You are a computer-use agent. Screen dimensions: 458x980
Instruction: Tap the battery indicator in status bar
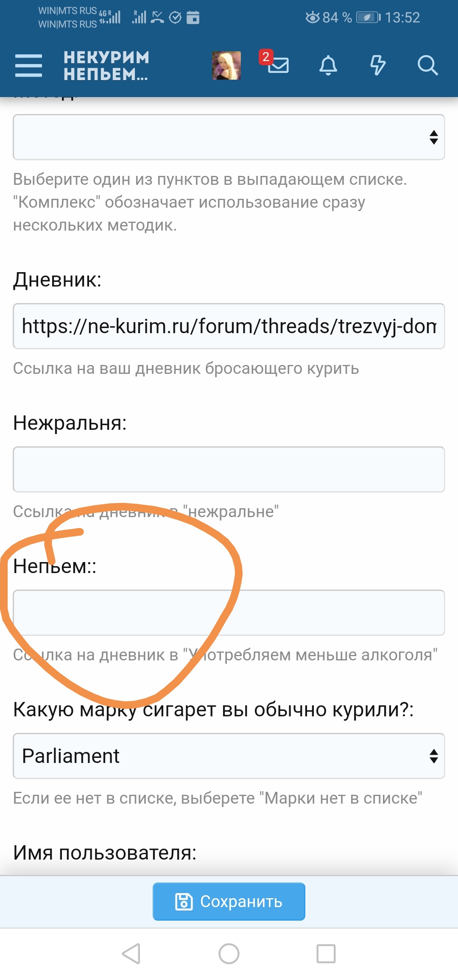pyautogui.click(x=368, y=17)
